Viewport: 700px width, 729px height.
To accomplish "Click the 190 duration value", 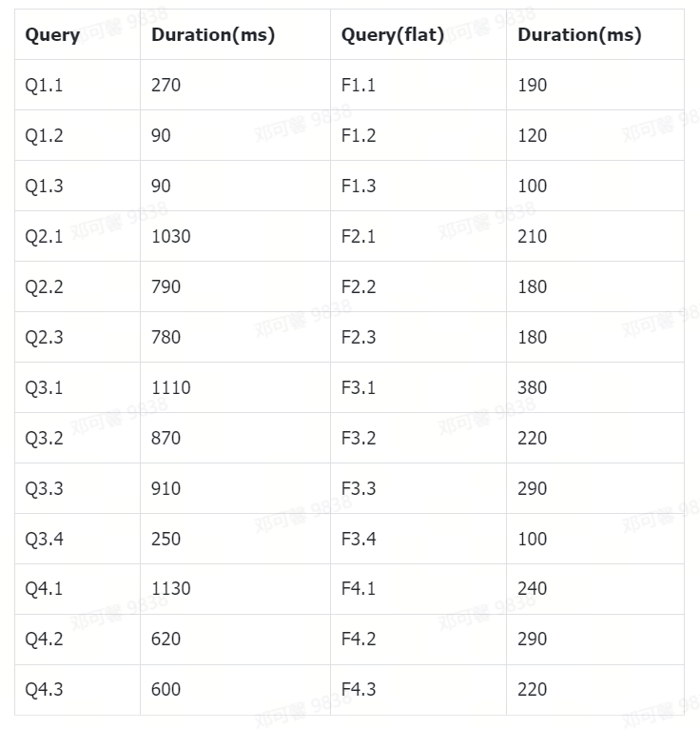I will click(533, 85).
